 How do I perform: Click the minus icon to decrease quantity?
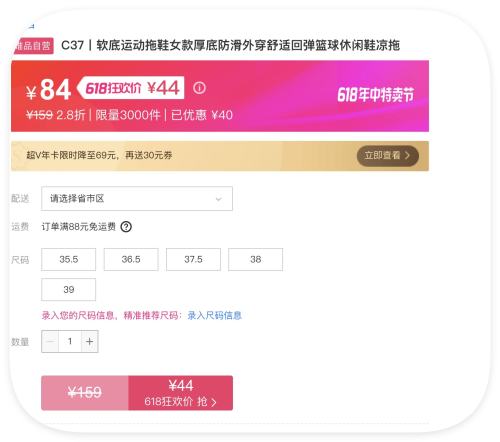point(50,341)
